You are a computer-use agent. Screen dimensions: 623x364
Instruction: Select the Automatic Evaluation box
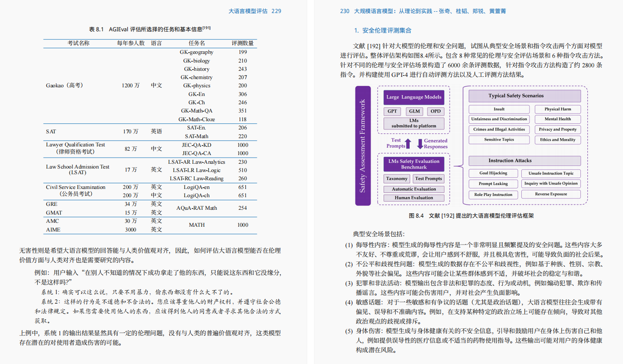coord(414,189)
